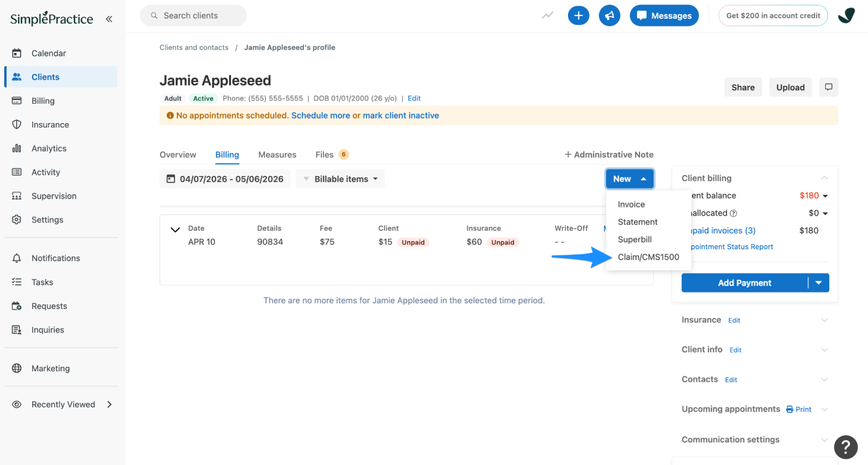The width and height of the screenshot is (868, 465).
Task: Print upcoming appointments via printer icon
Action: [789, 409]
